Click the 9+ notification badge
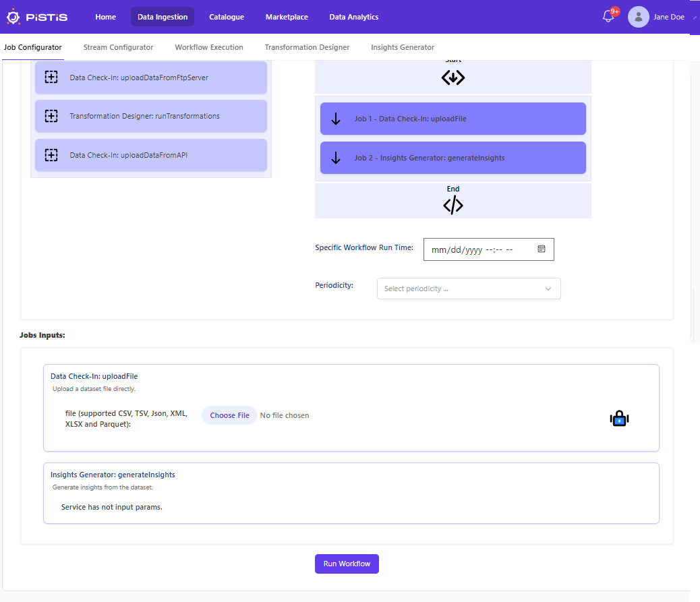 coord(615,11)
